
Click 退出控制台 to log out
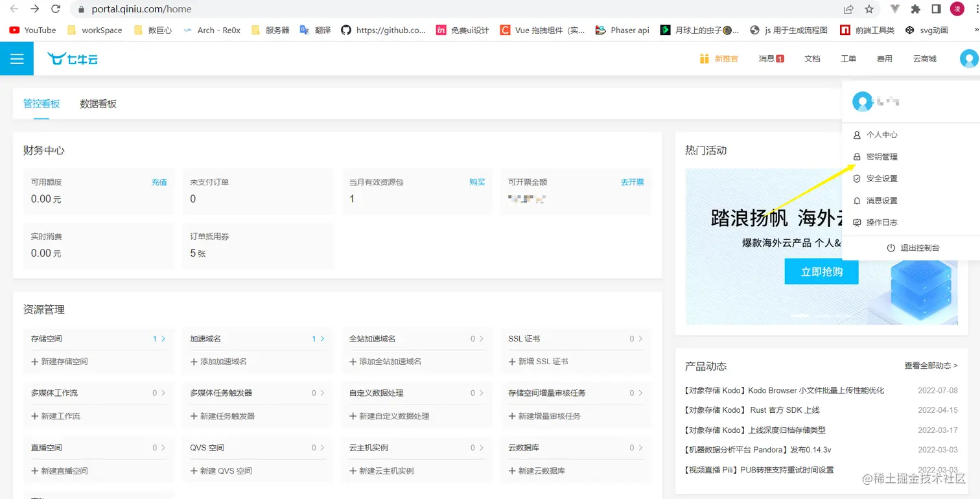913,248
